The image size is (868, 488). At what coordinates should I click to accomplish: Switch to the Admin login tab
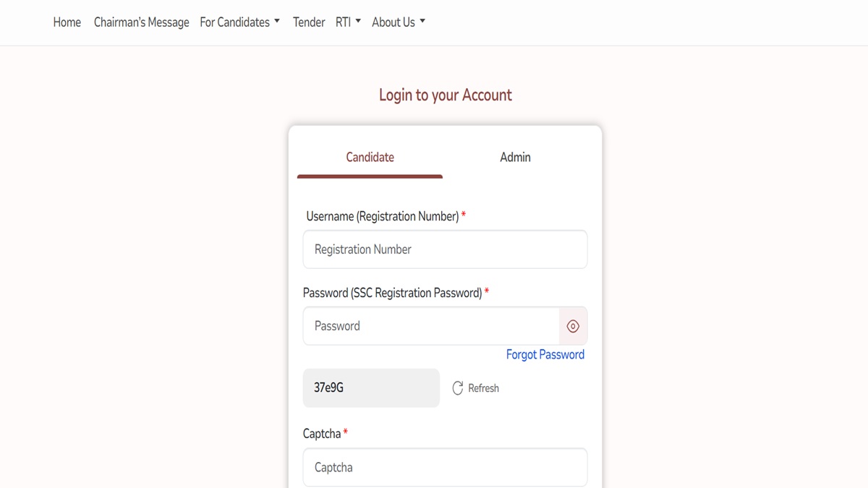[515, 157]
